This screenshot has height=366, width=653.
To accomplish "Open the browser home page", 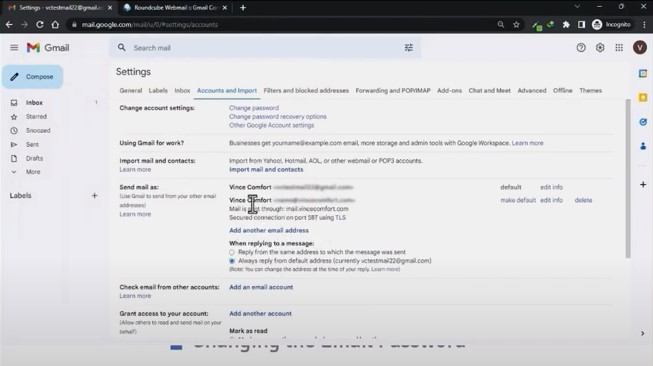I will point(55,25).
